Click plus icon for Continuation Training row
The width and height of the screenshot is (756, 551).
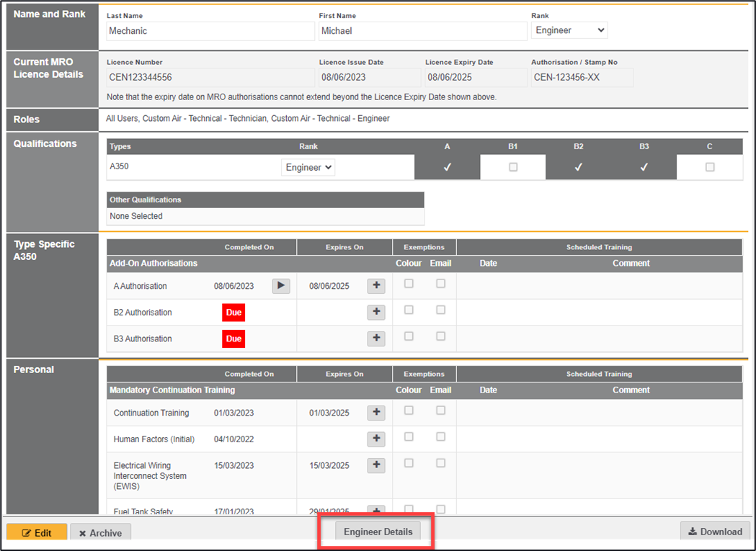[376, 413]
